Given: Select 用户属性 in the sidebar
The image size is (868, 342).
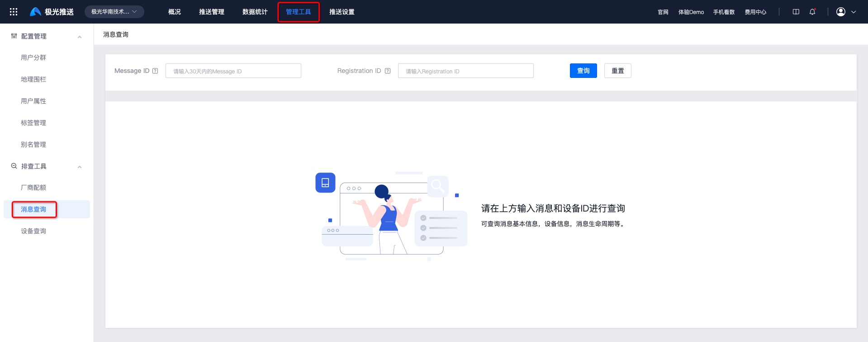Looking at the screenshot, I should [33, 101].
